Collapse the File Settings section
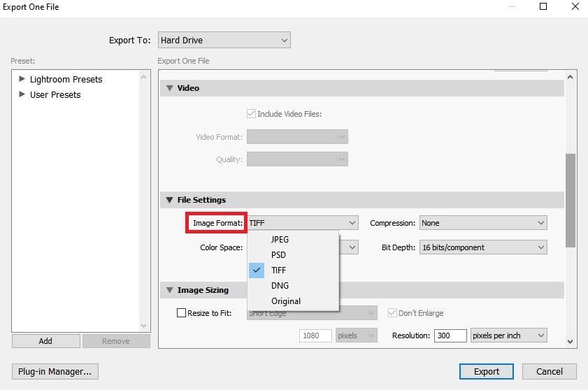The height and width of the screenshot is (390, 588). (170, 200)
